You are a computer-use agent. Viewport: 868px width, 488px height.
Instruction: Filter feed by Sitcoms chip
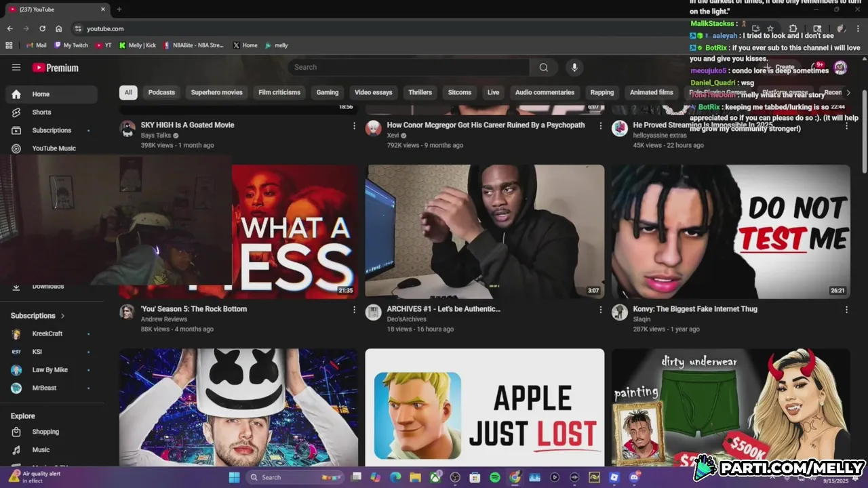coord(460,92)
